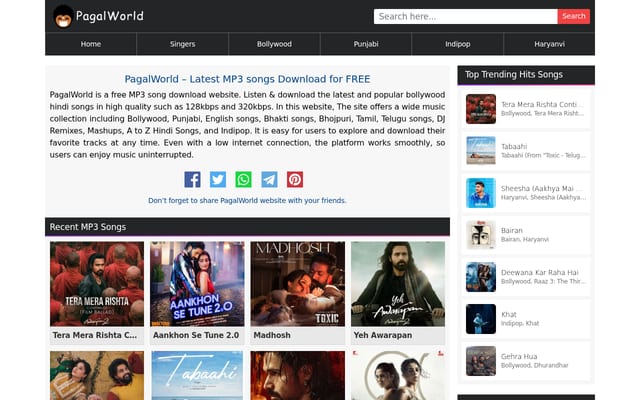Click Yeh Awarapan song title

click(x=383, y=335)
